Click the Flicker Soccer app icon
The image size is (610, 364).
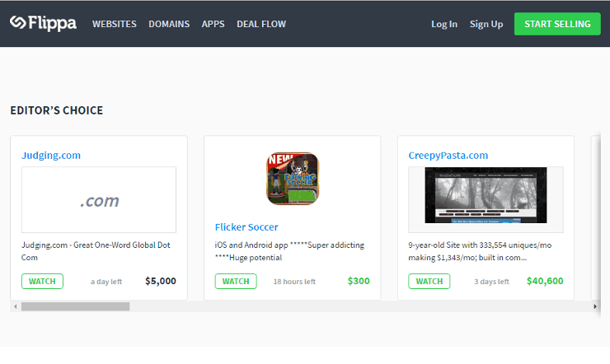293,179
